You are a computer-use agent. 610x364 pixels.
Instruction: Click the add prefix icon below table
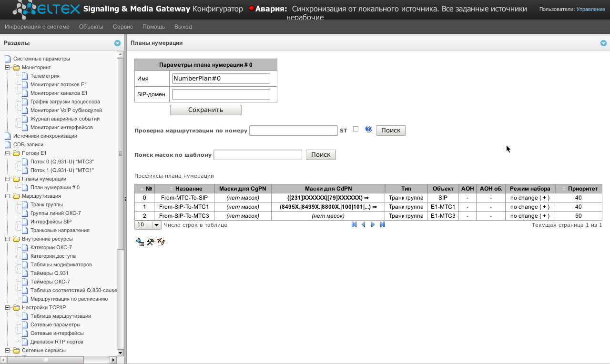pyautogui.click(x=140, y=242)
